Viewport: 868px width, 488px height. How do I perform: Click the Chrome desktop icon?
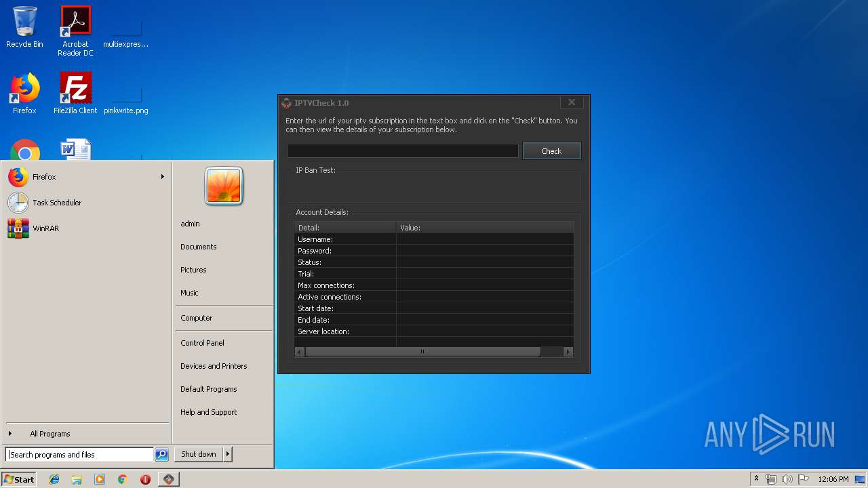point(25,150)
